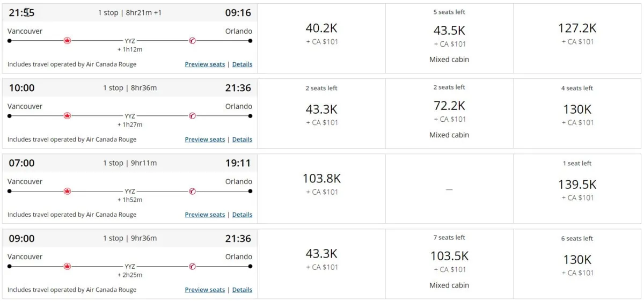Click Air Canada maple leaf icon on 07:00 flight
Screen dimensions: 644x301
click(x=67, y=190)
